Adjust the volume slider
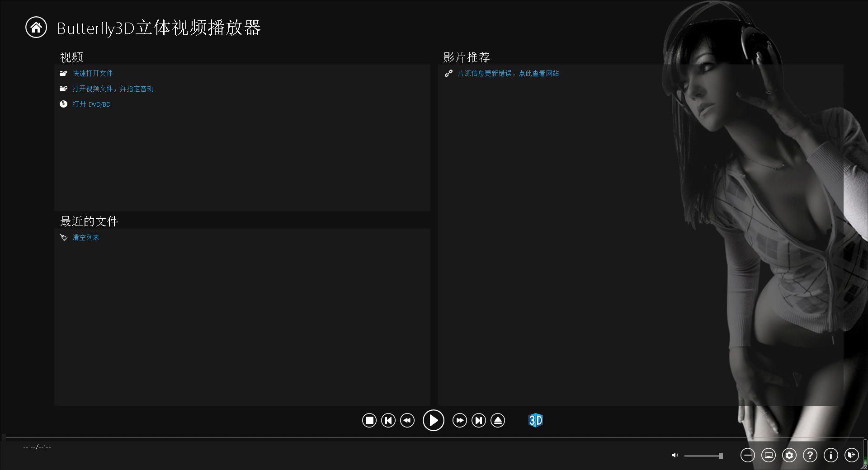 tap(703, 456)
